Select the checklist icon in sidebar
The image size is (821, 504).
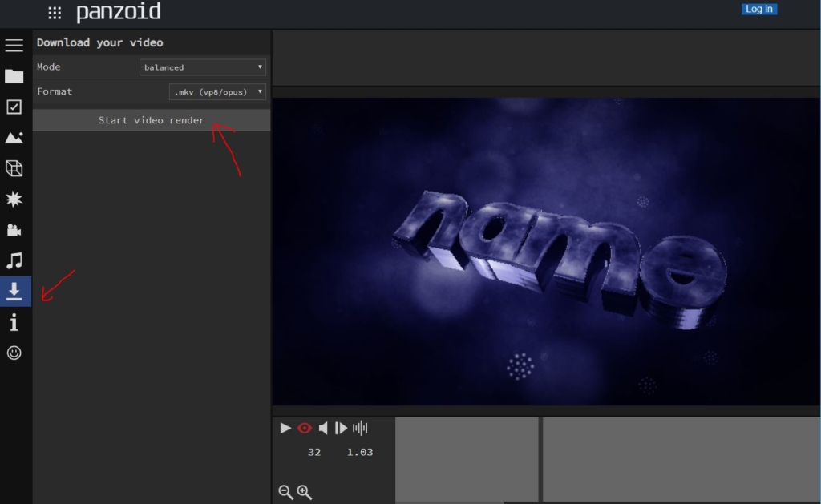(14, 107)
